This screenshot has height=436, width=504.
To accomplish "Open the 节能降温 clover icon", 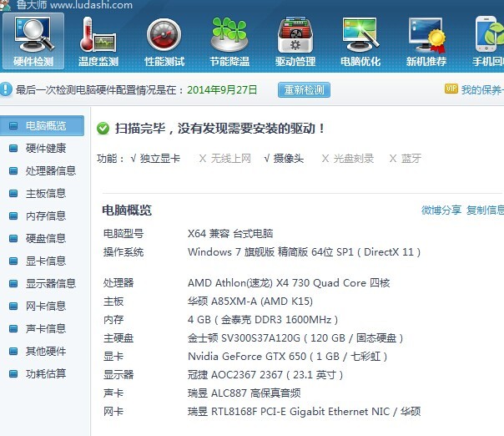I will (x=229, y=41).
